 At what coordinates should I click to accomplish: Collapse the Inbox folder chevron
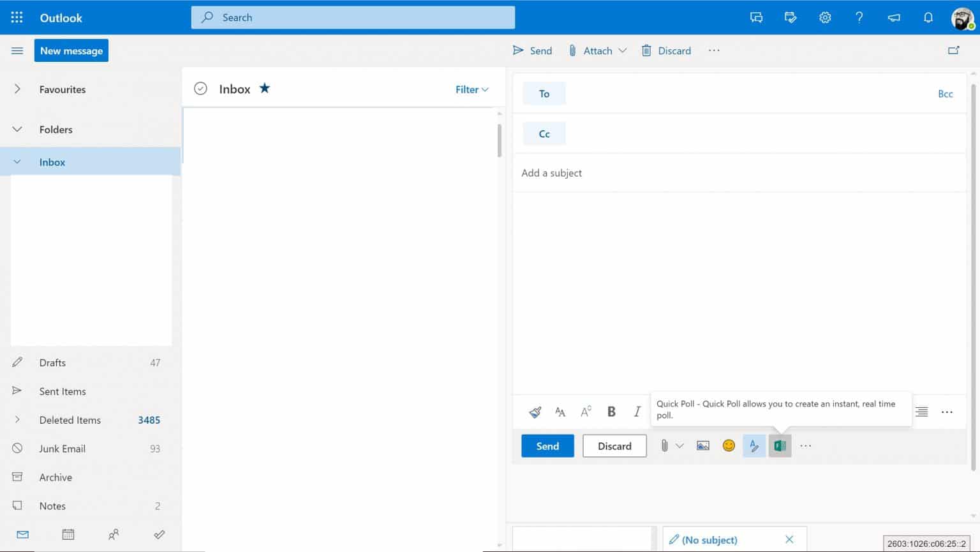click(x=17, y=161)
